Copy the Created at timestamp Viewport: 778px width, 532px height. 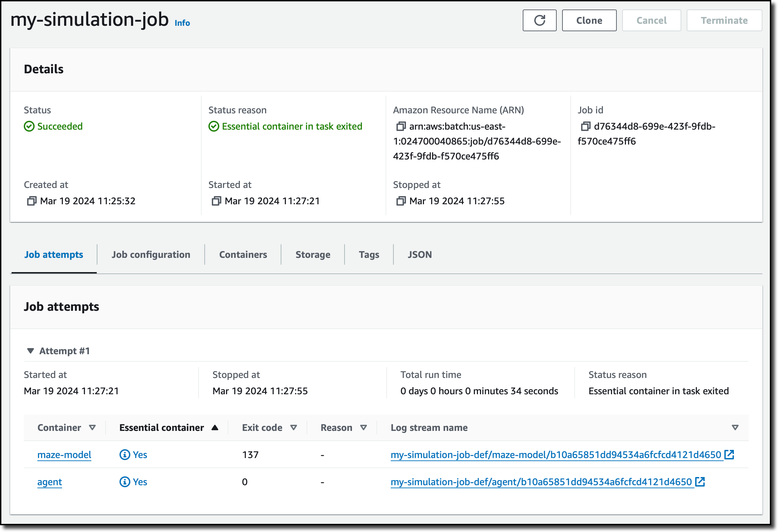pos(32,201)
